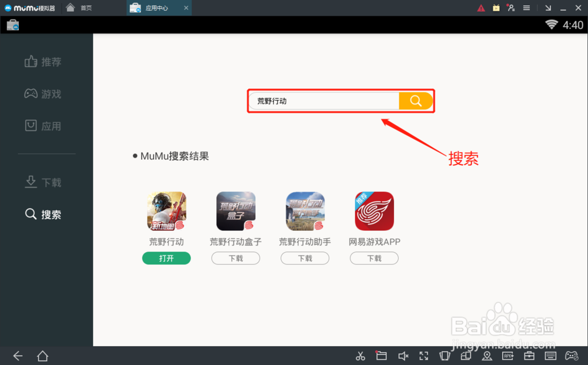Open the 下载 downloads page in sidebar

coord(43,182)
